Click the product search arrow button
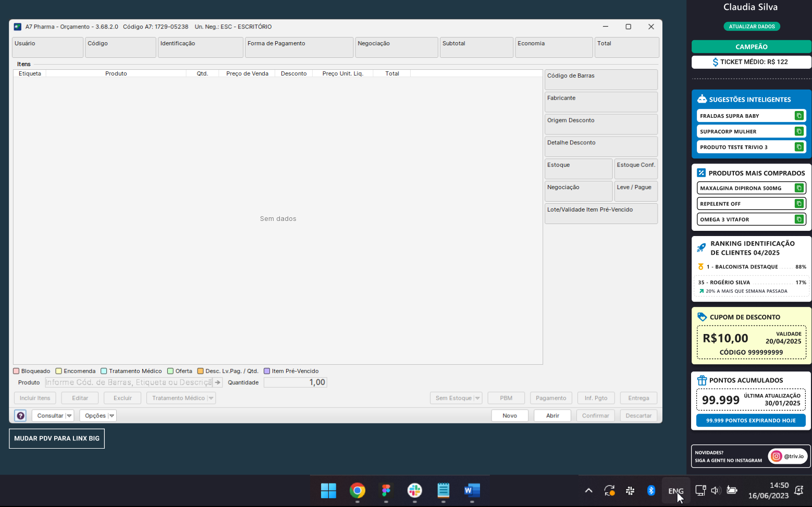This screenshot has width=812, height=507. 218,382
